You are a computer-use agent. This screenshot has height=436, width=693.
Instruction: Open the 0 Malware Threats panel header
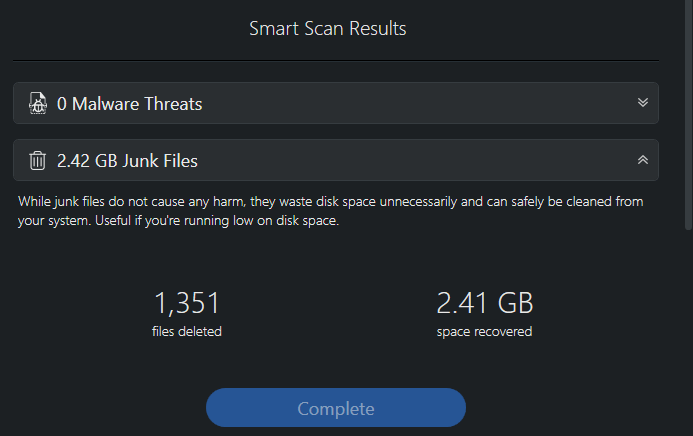pos(336,103)
